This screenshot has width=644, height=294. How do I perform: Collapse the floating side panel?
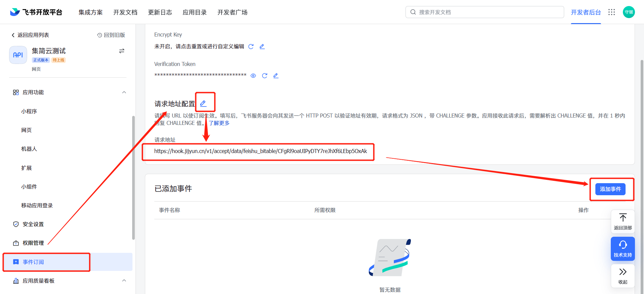(623, 276)
